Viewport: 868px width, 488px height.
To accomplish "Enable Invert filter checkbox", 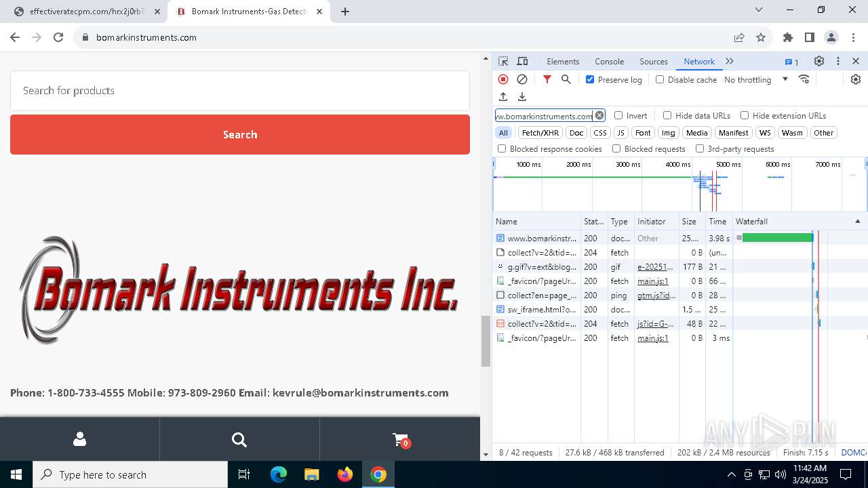I will pyautogui.click(x=618, y=115).
